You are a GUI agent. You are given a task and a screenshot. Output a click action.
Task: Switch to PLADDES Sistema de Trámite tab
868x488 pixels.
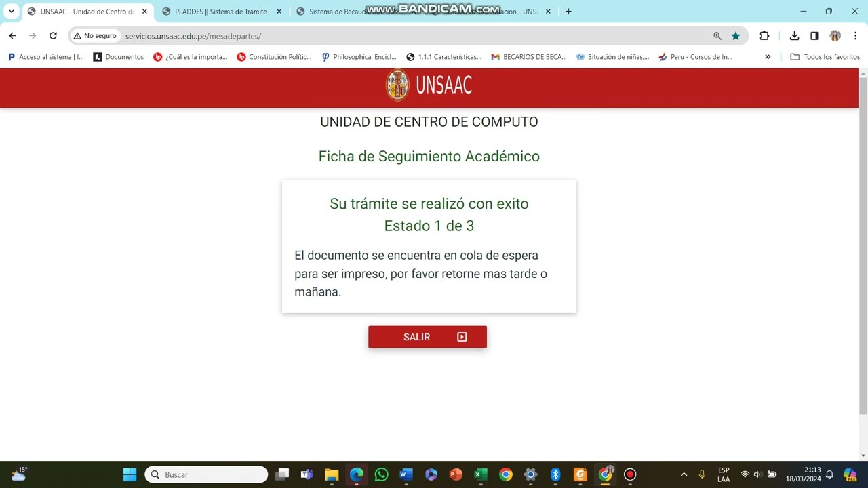221,12
